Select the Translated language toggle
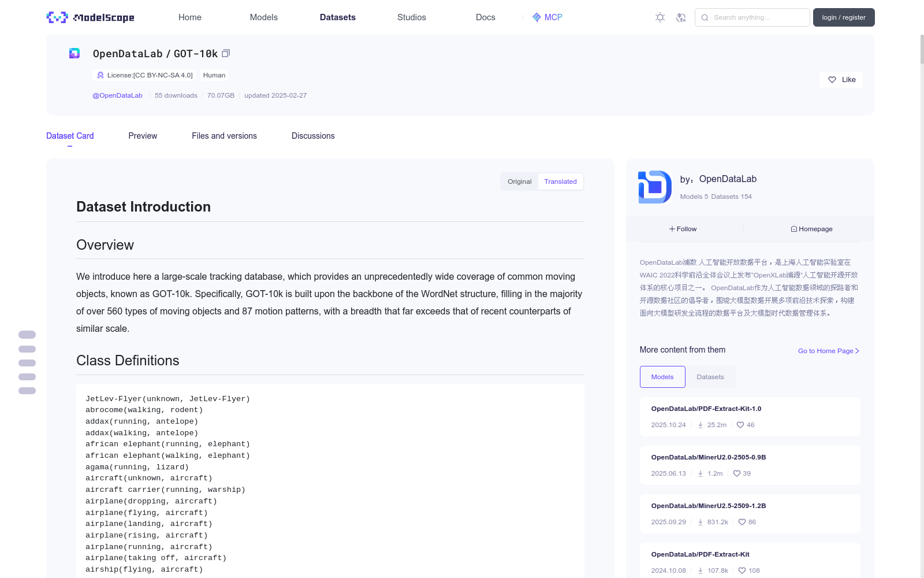The image size is (924, 578). coord(560,181)
